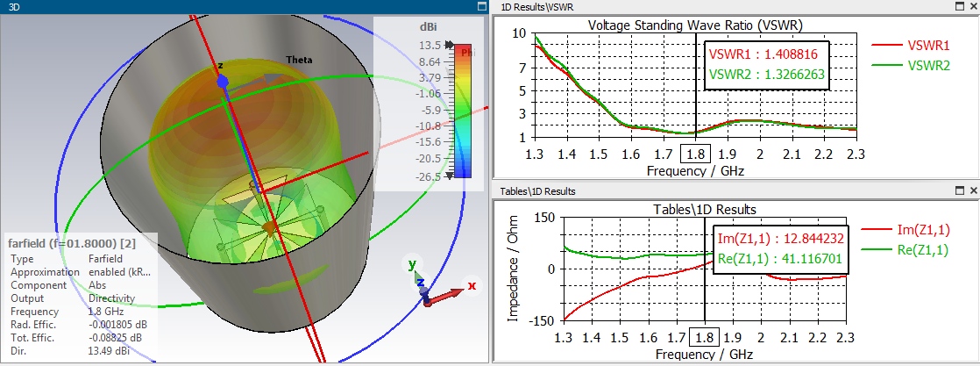Click the 1.8 marker box in the impedance plot
980x366 pixels.
coord(703,338)
